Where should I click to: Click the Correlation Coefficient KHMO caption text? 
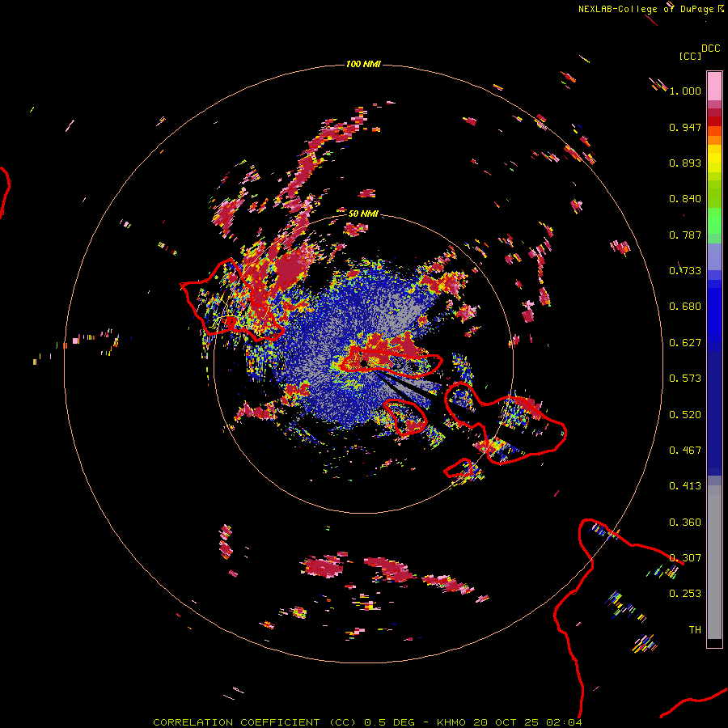coord(367,722)
